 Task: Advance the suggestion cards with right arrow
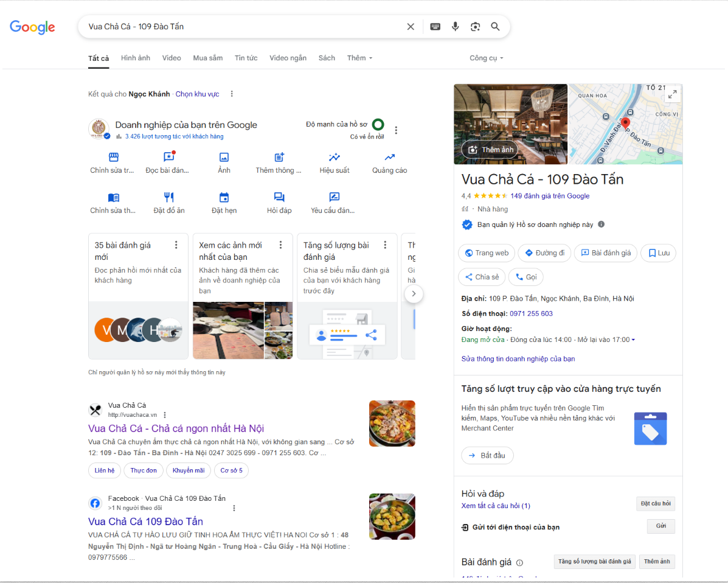pyautogui.click(x=414, y=293)
